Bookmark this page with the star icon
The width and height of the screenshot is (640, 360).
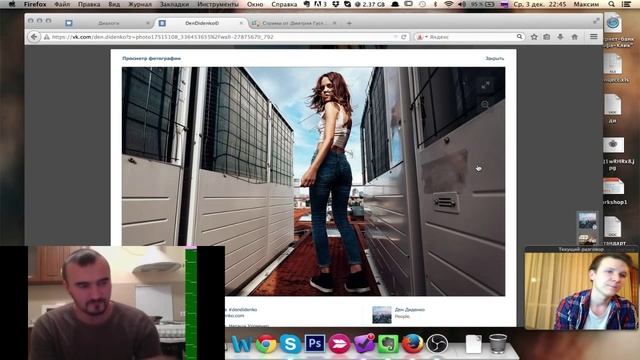pos(534,37)
